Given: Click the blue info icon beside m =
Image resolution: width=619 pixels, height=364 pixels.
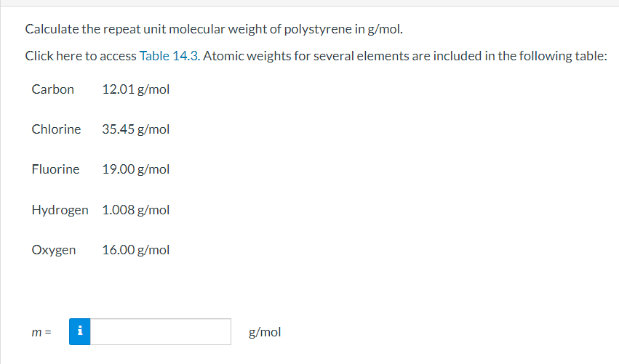Looking at the screenshot, I should tap(80, 332).
